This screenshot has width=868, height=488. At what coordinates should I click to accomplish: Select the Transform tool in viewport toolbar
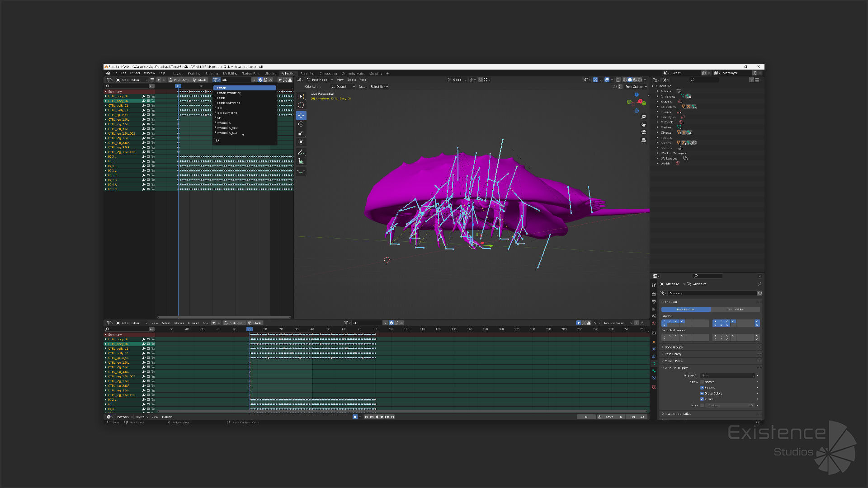coord(301,142)
